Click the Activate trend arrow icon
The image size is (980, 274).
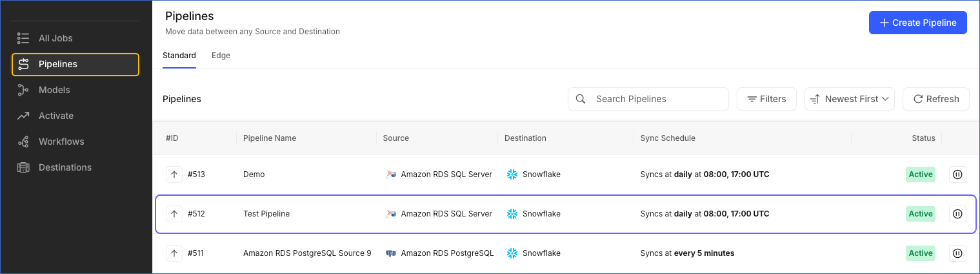23,116
